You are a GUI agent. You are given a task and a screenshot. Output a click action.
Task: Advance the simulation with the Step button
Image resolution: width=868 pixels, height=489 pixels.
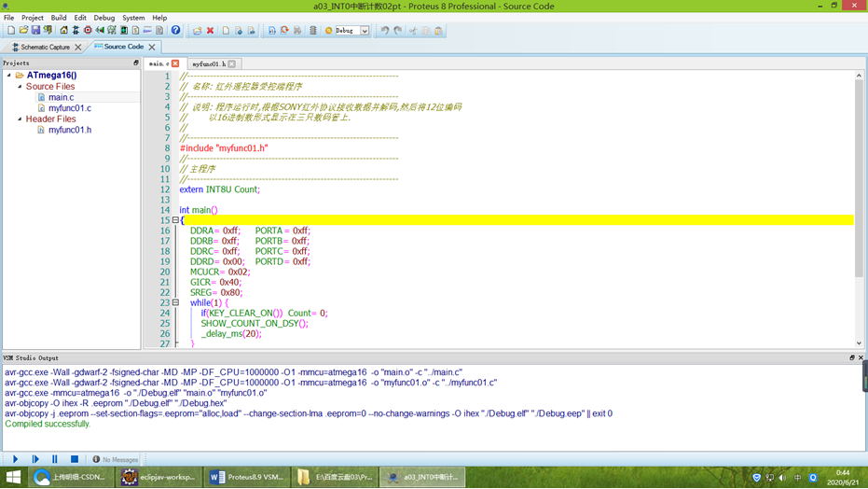coord(35,459)
